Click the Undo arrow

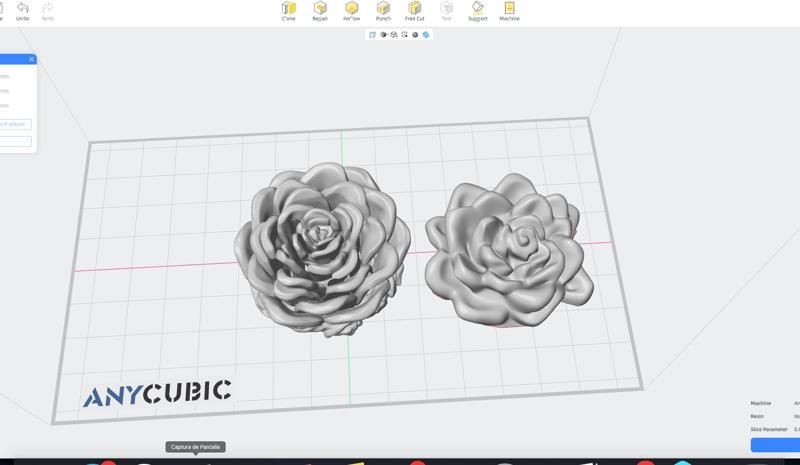[22, 11]
